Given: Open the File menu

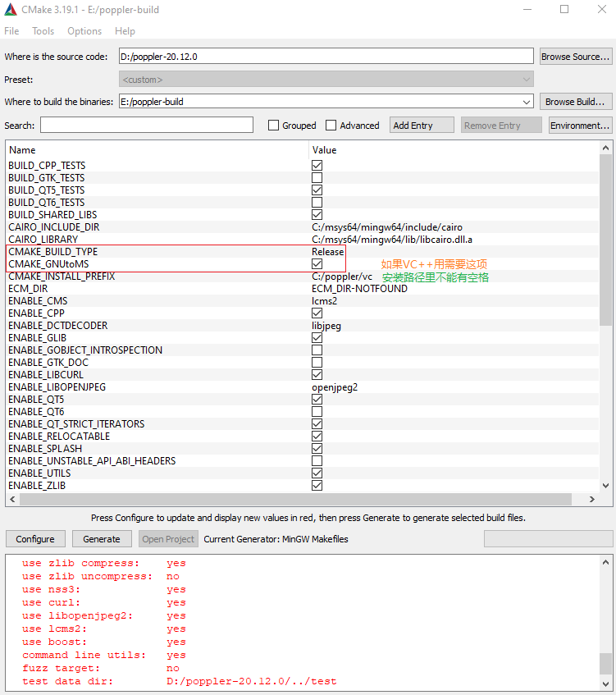Looking at the screenshot, I should click(x=11, y=31).
